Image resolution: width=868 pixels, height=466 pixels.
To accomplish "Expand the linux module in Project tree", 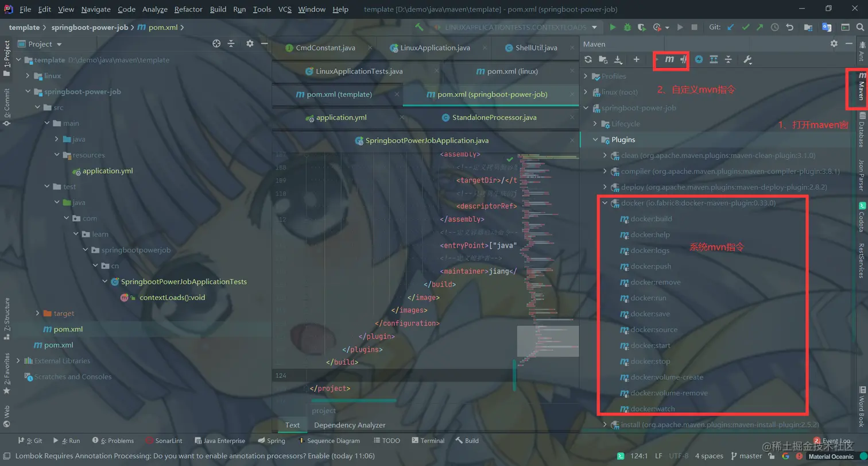I will pyautogui.click(x=28, y=76).
